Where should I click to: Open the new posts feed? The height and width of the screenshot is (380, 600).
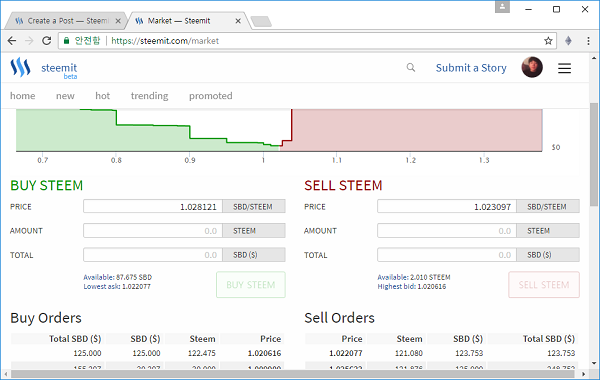tap(65, 96)
